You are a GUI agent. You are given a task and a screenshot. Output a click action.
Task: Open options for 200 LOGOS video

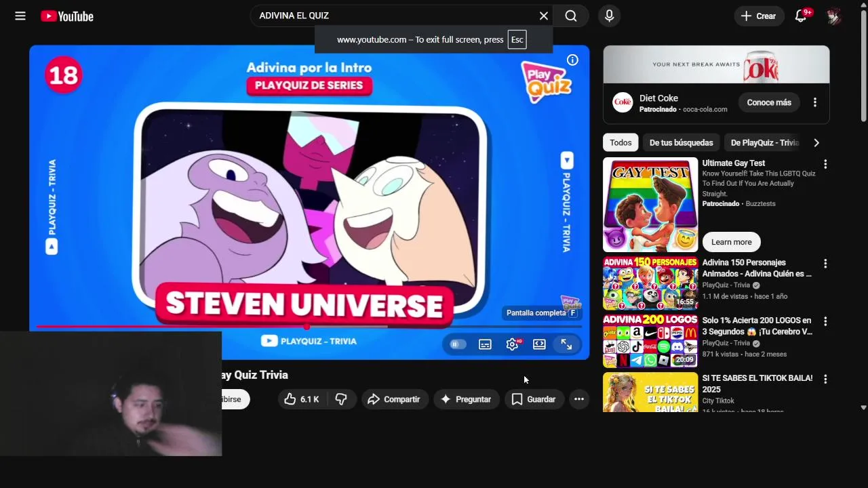(825, 321)
